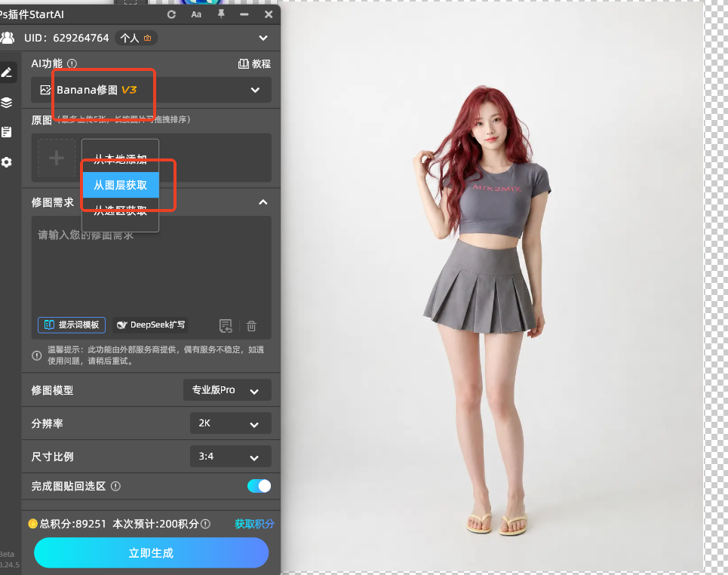Click the UID: 629264764 text
728x575 pixels.
tap(66, 38)
